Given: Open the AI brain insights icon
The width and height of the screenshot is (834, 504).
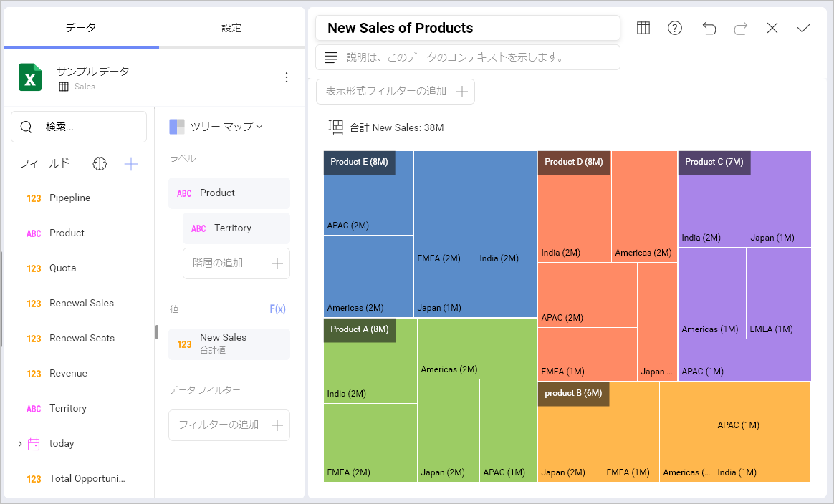Looking at the screenshot, I should click(x=100, y=164).
